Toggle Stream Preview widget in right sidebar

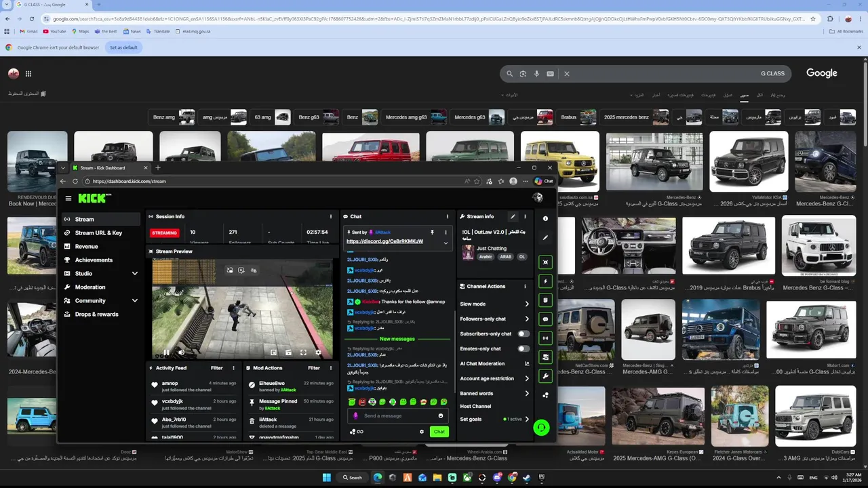(545, 262)
